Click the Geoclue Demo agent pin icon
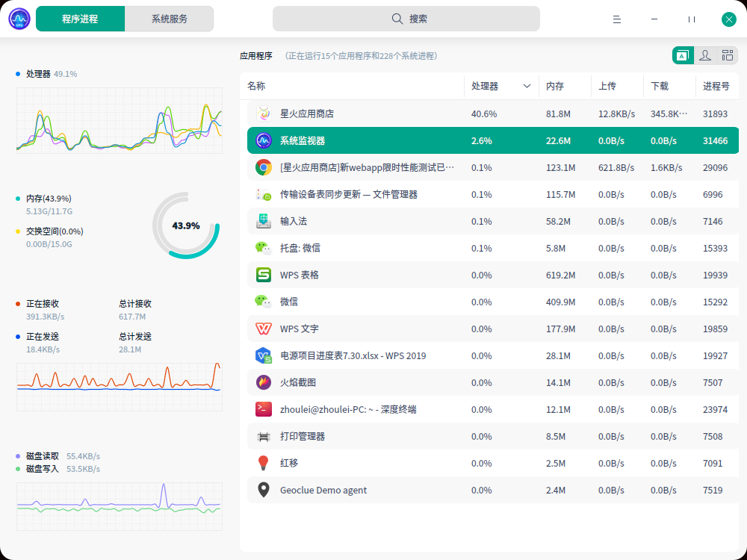The width and height of the screenshot is (747, 560). pyautogui.click(x=264, y=490)
